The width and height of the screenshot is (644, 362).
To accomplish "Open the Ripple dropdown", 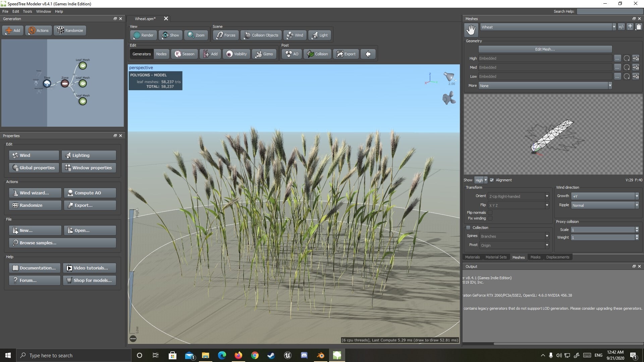I will 605,205.
